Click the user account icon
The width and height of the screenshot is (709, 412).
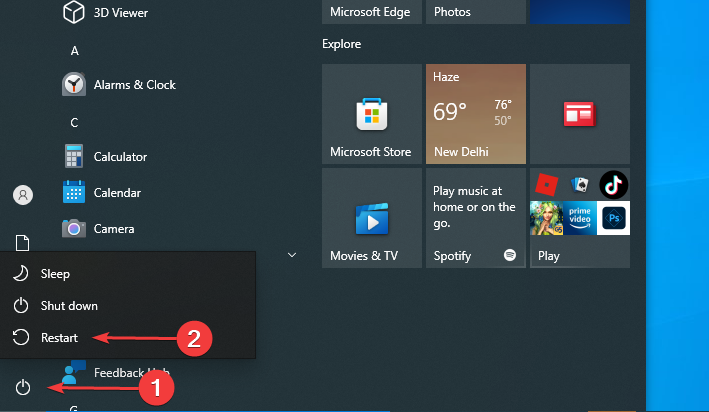[23, 195]
